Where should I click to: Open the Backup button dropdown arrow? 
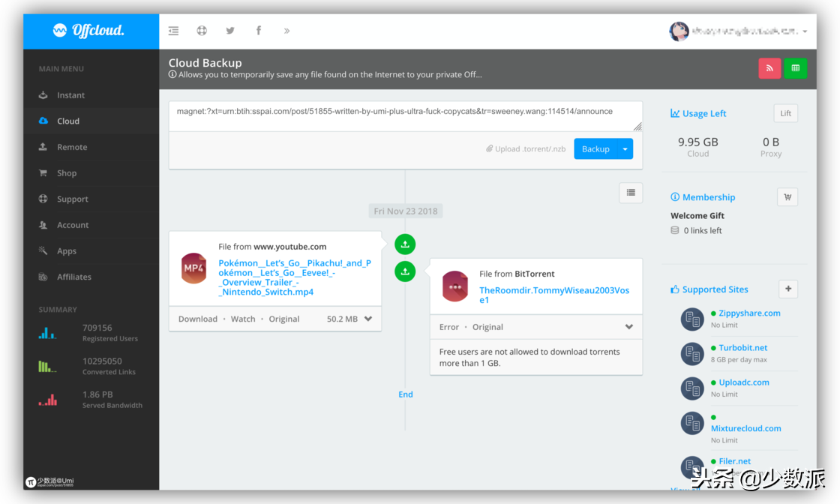[625, 149]
